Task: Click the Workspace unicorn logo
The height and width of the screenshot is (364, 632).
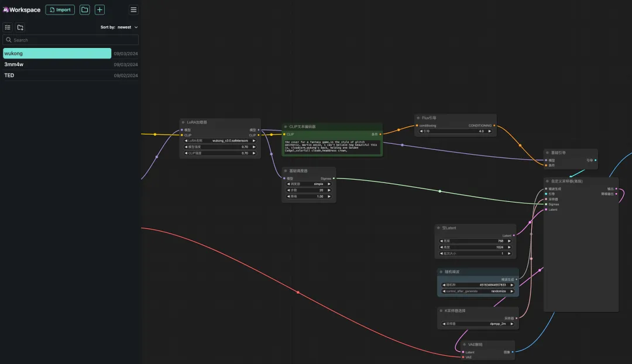Action: click(x=6, y=10)
